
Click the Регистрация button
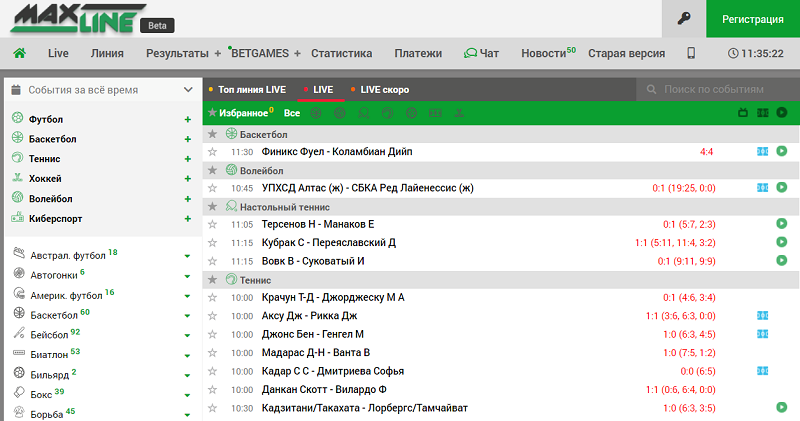(x=753, y=19)
